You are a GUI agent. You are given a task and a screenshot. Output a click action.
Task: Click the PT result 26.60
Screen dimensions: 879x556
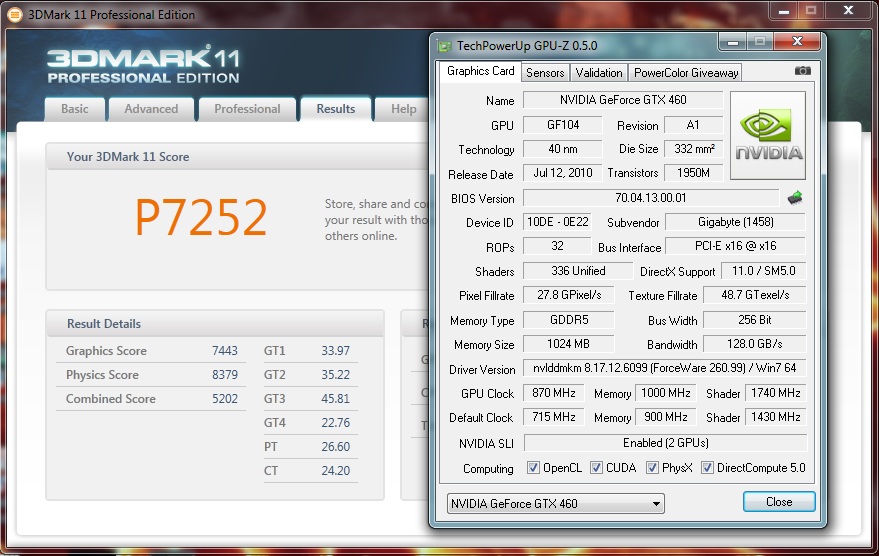click(x=335, y=447)
